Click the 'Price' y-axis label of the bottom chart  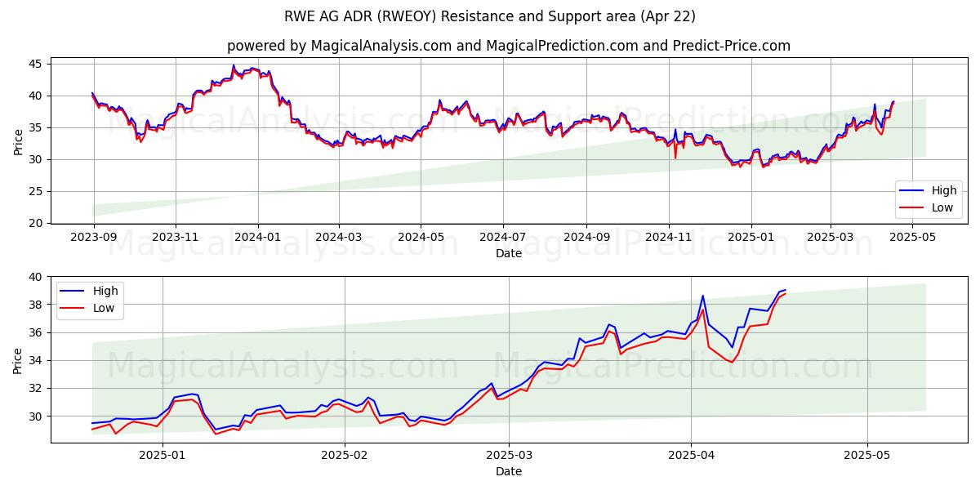coord(18,360)
